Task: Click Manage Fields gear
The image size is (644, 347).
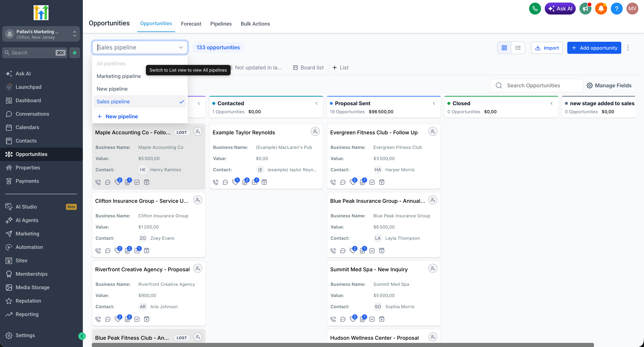Action: 609,85
